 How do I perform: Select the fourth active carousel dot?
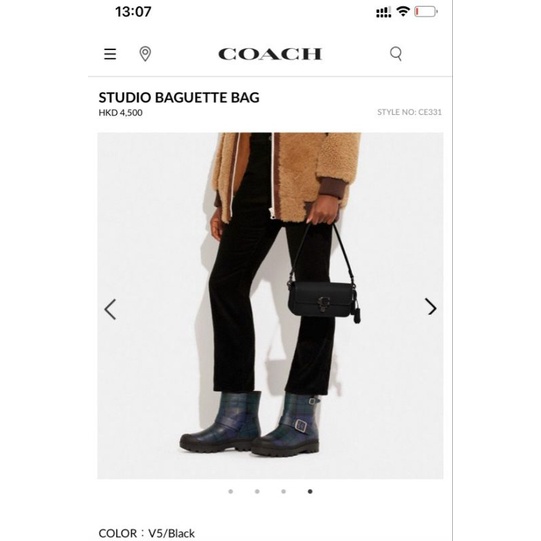tap(310, 491)
